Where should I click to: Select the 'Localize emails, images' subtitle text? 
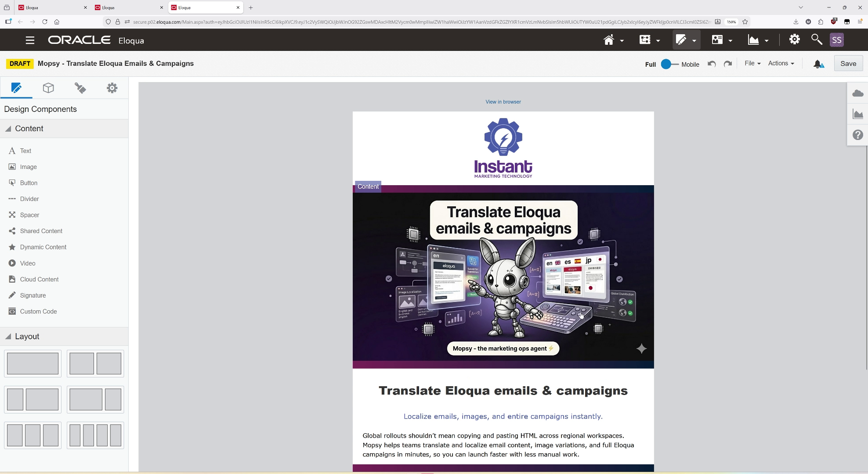(x=503, y=417)
